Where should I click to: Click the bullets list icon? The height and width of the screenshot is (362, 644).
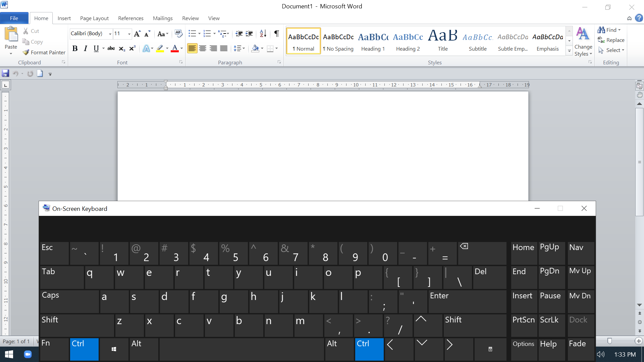coord(192,34)
